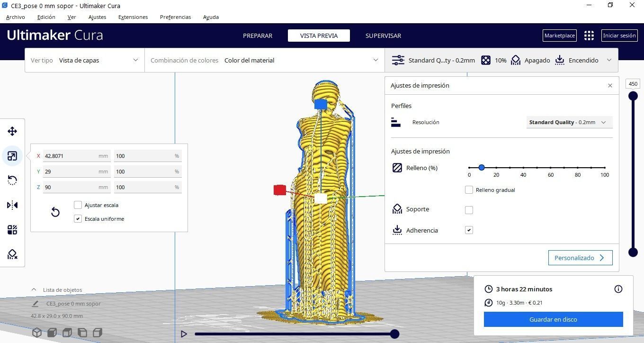Open the Per Model Settings tool
This screenshot has height=343, width=644.
pyautogui.click(x=12, y=230)
